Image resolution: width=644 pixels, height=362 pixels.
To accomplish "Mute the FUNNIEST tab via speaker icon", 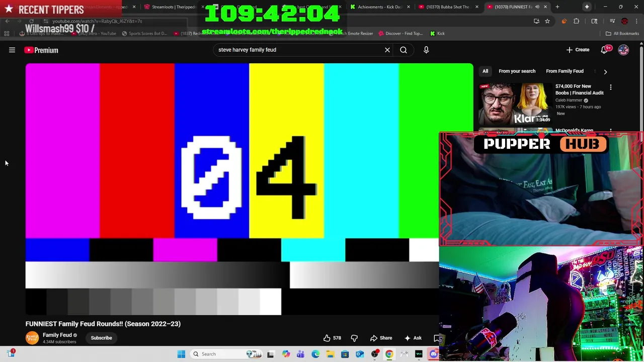I will [537, 7].
